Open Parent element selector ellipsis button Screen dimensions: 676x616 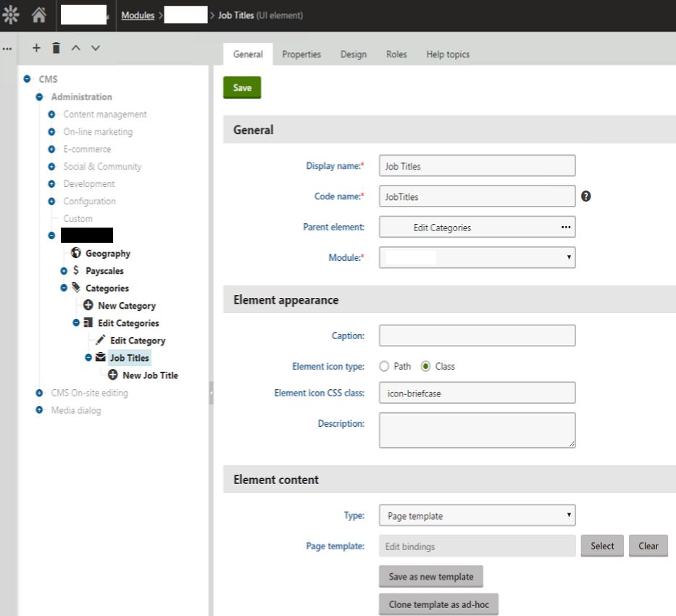[566, 227]
